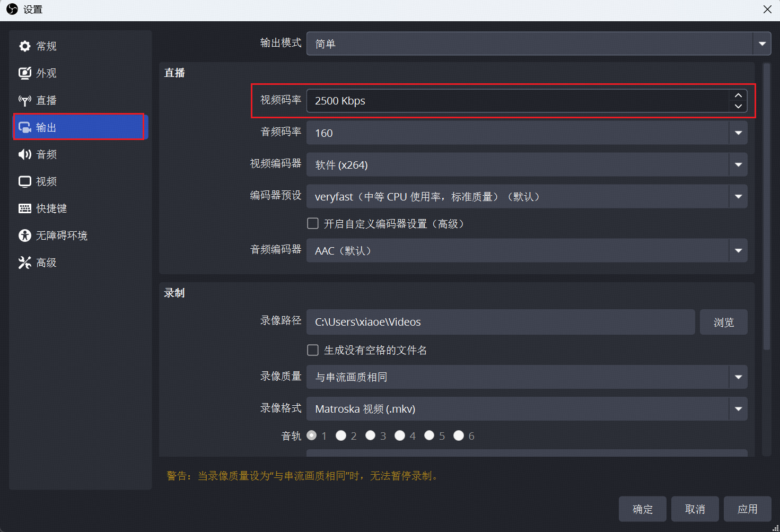Click the 外观 appearance icon
Viewport: 780px width, 532px height.
(x=25, y=73)
